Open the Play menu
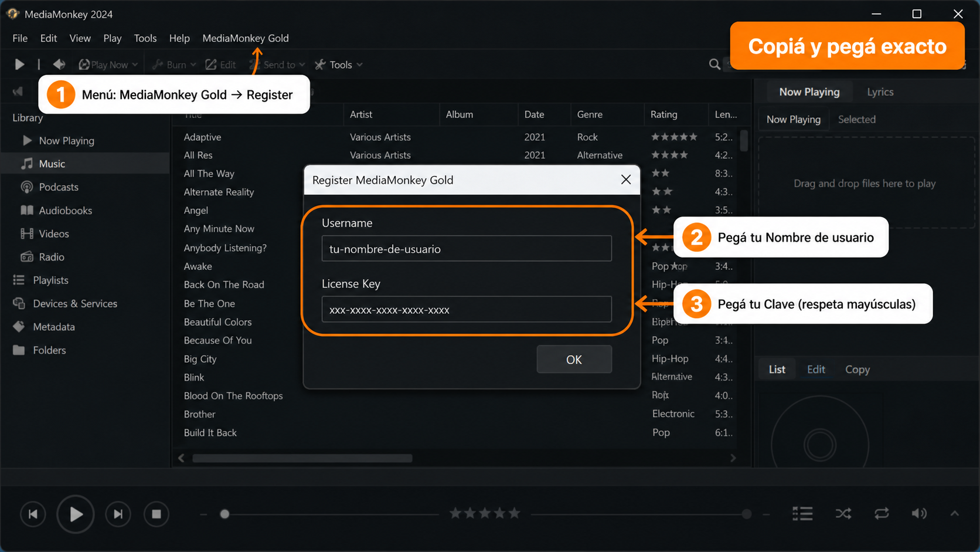 coord(113,38)
